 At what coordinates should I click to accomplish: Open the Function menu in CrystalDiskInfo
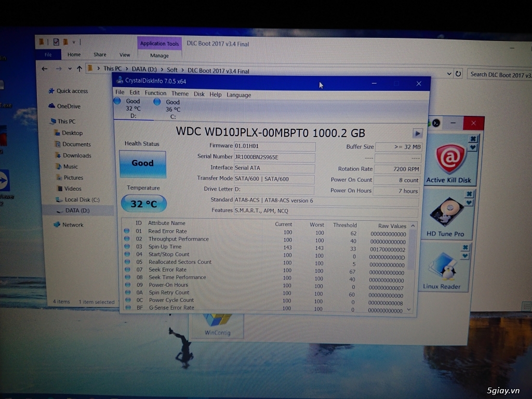coord(155,95)
